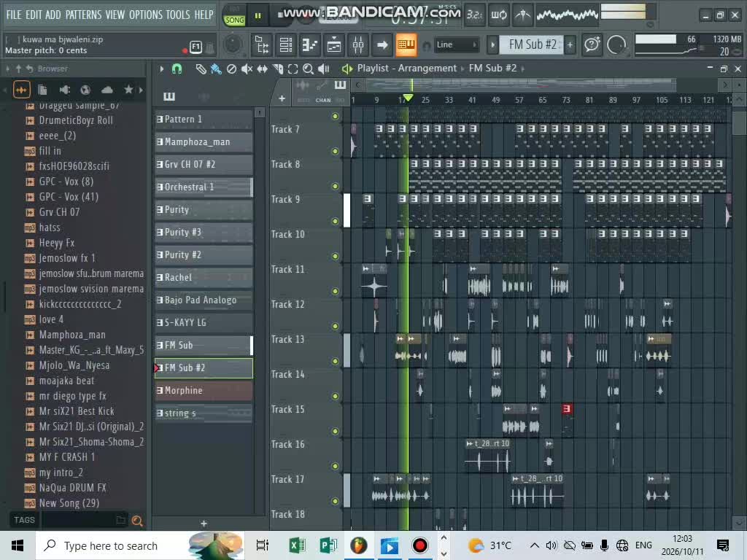747x560 pixels.
Task: Select the Morphine pattern in the list
Action: 204,391
